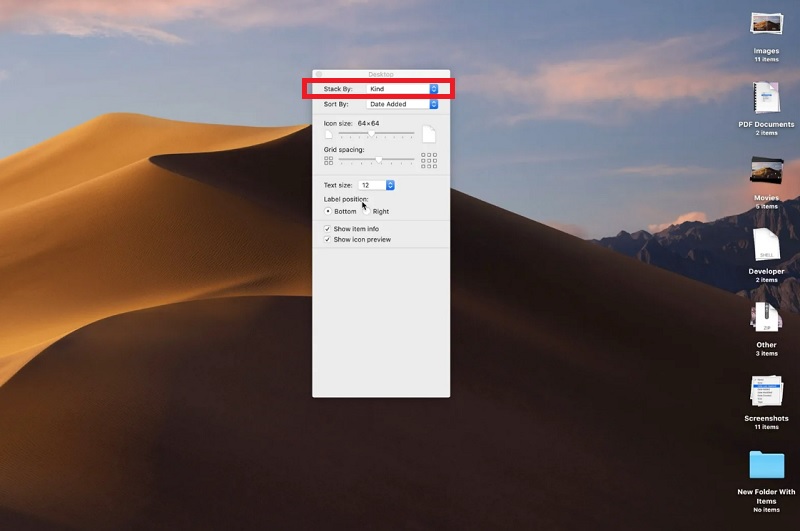Click the wide grid icon right of spacing slider
Image resolution: width=800 pixels, height=531 pixels.
pos(429,160)
